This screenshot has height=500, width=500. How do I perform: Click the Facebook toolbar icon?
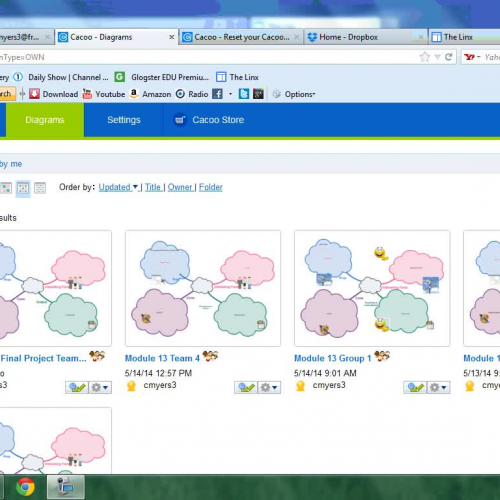pos(217,94)
